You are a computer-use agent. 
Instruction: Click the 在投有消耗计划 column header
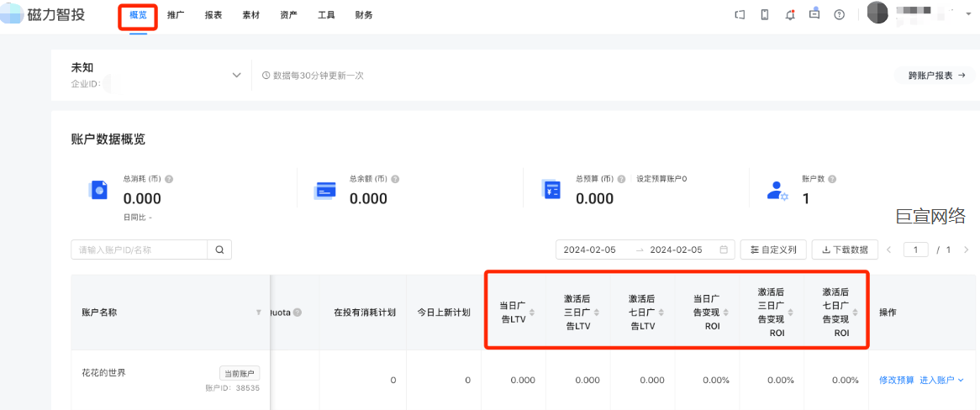365,313
